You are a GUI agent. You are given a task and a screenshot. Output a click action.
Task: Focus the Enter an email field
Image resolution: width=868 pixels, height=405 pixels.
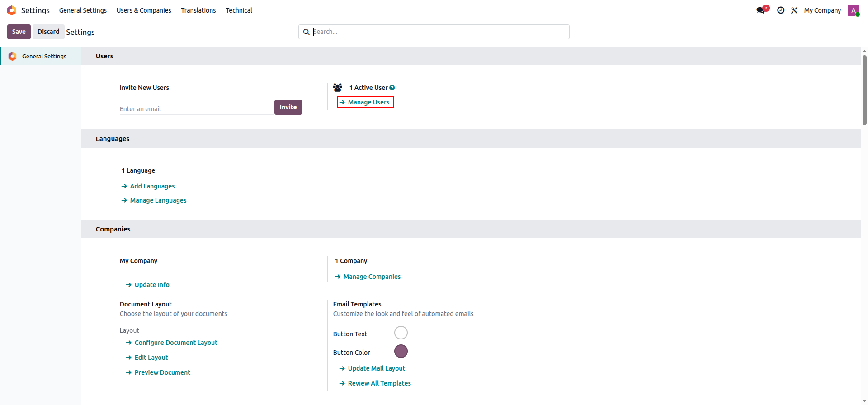[197, 109]
